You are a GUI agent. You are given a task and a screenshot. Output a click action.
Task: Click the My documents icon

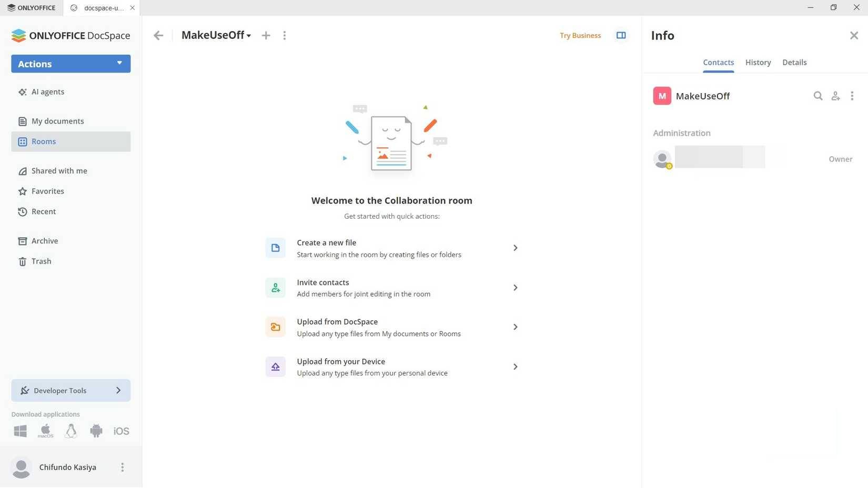point(22,121)
